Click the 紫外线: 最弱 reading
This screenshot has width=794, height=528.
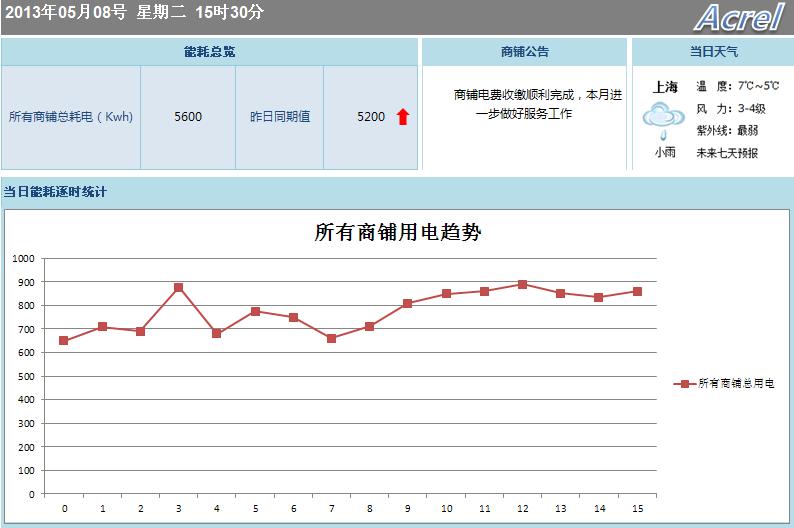click(x=727, y=131)
